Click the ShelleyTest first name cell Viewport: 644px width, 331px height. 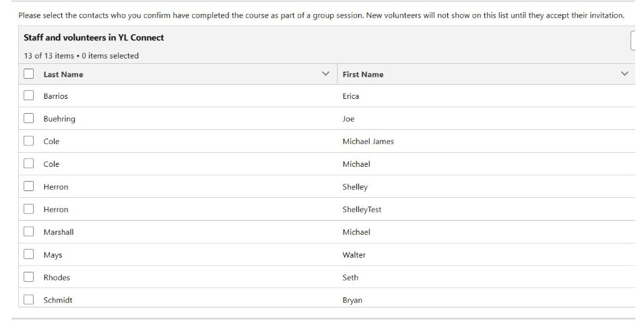[362, 209]
